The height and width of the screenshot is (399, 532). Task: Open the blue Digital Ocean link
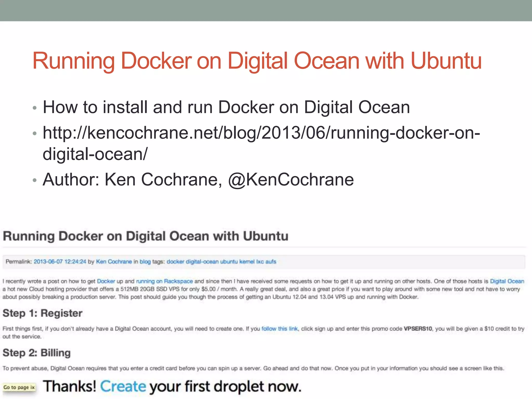pyautogui.click(x=507, y=281)
